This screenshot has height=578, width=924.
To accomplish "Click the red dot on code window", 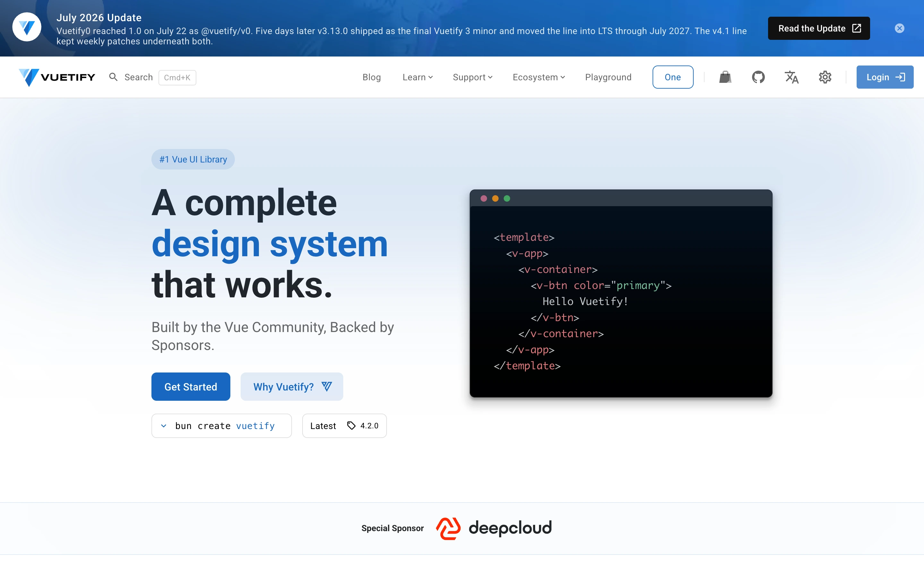I will coord(484,198).
